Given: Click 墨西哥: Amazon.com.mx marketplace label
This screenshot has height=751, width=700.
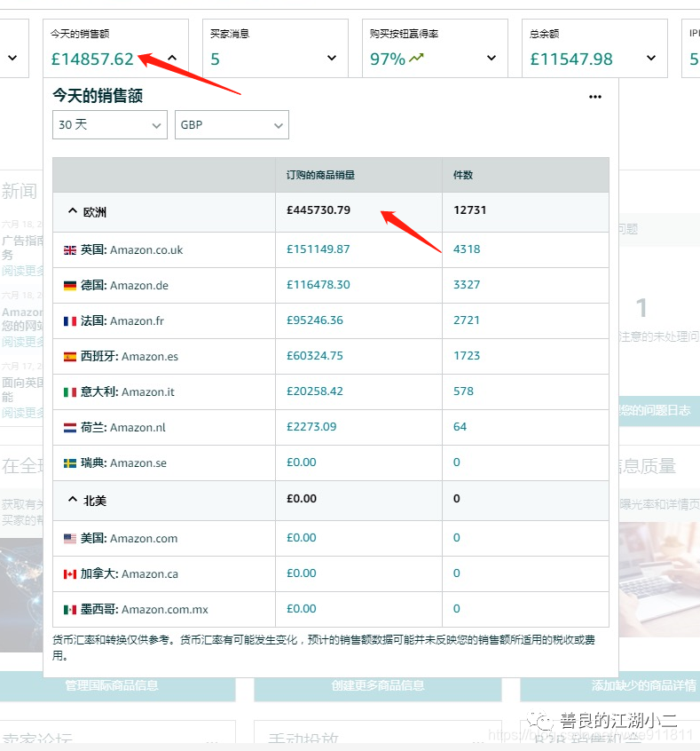Looking at the screenshot, I should [x=144, y=609].
